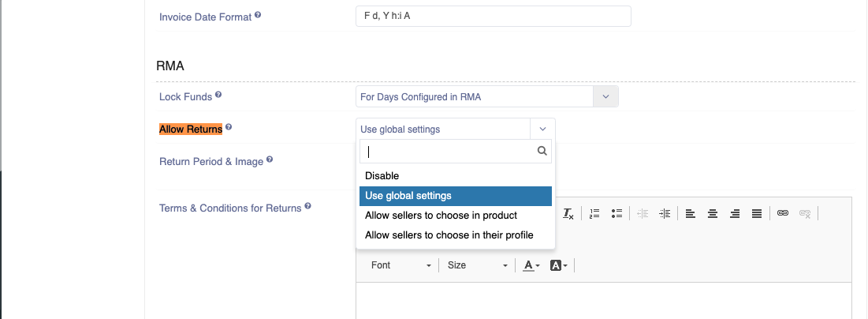
Task: Open the text color picker
Action: coord(531,266)
